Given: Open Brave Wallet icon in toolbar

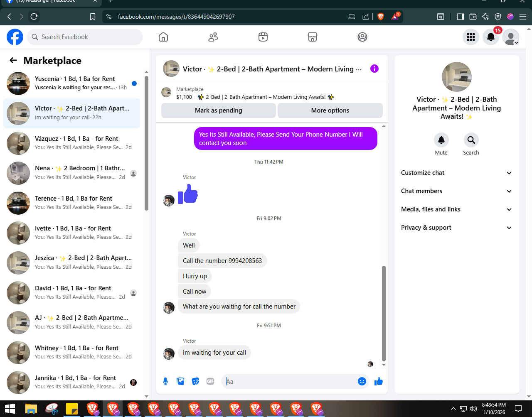Looking at the screenshot, I should [473, 17].
